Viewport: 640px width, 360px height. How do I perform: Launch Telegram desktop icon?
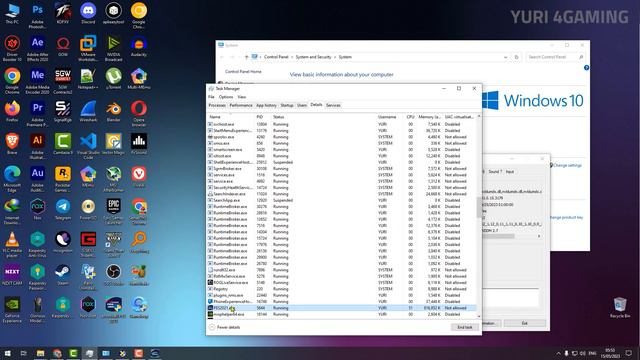[x=62, y=209]
